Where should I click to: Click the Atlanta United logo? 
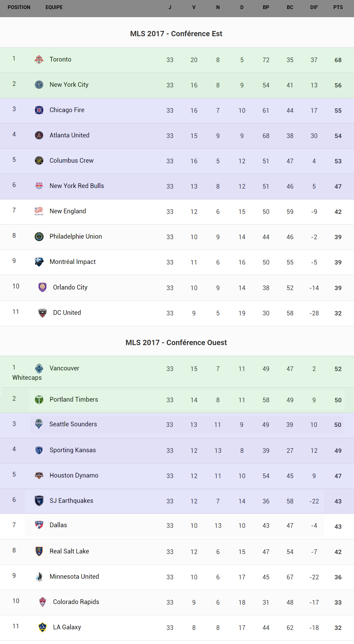(39, 135)
